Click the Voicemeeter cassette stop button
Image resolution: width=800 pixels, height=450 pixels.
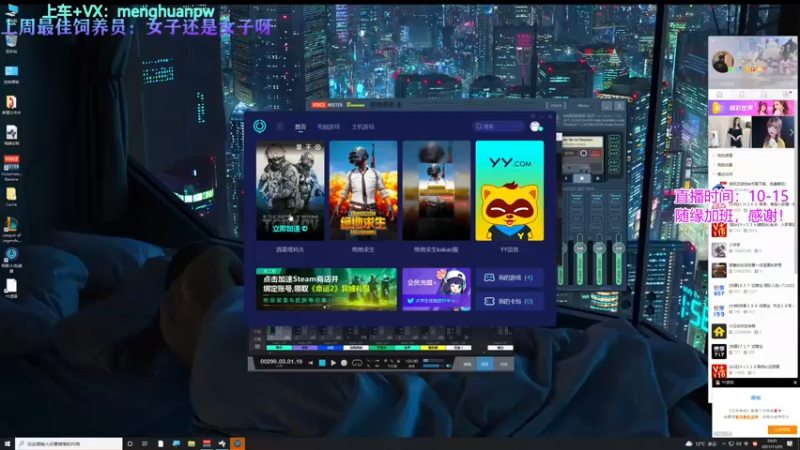582,178
